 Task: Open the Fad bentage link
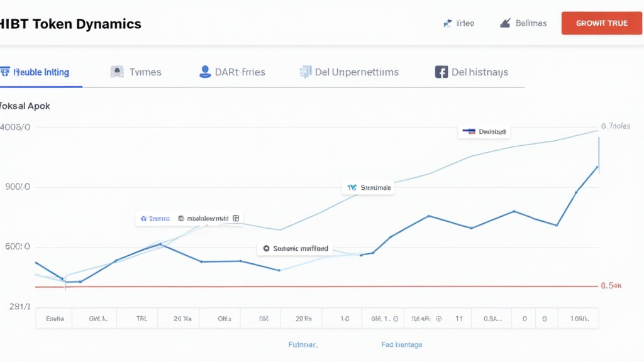pyautogui.click(x=402, y=344)
